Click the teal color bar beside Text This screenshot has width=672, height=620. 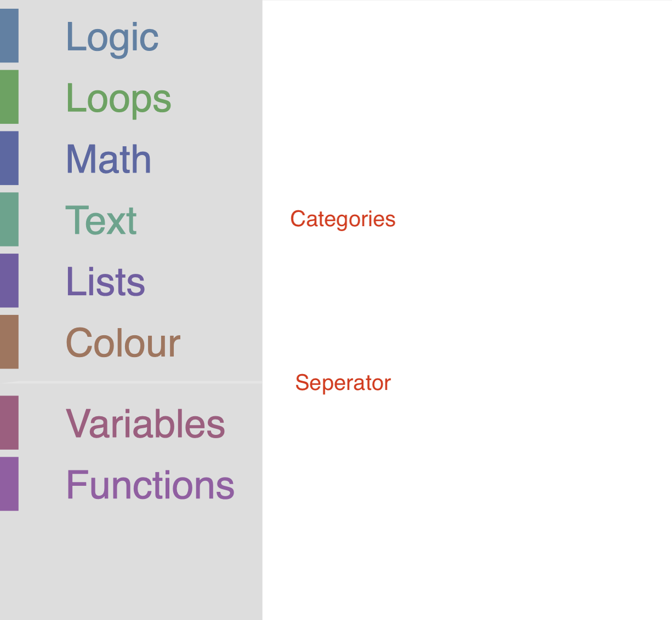(9, 219)
